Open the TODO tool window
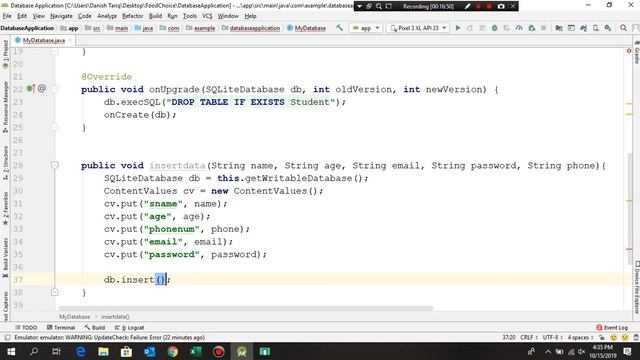The image size is (640, 360). [x=26, y=327]
